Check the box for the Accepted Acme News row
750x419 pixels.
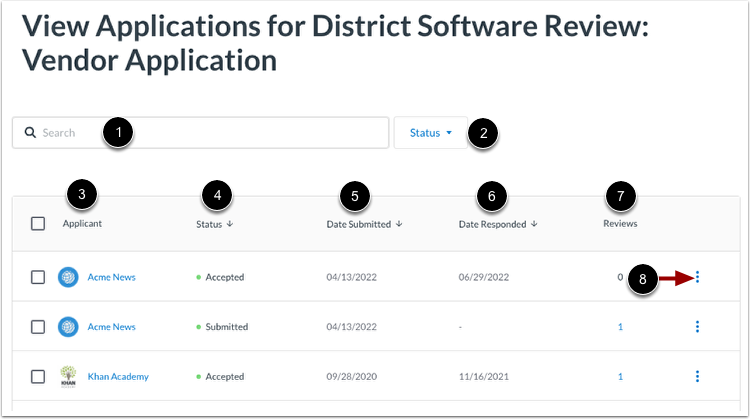pyautogui.click(x=38, y=277)
